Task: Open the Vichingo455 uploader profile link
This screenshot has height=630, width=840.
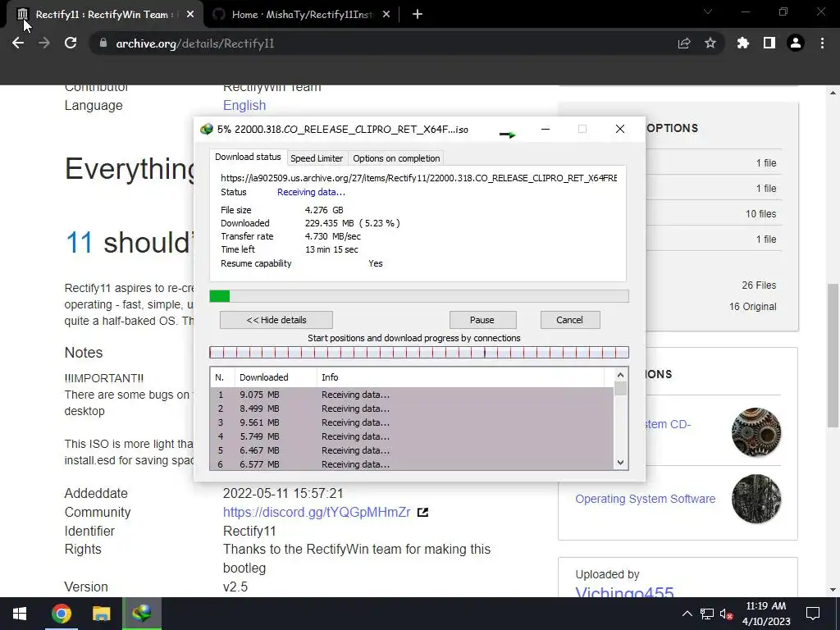Action: point(624,591)
